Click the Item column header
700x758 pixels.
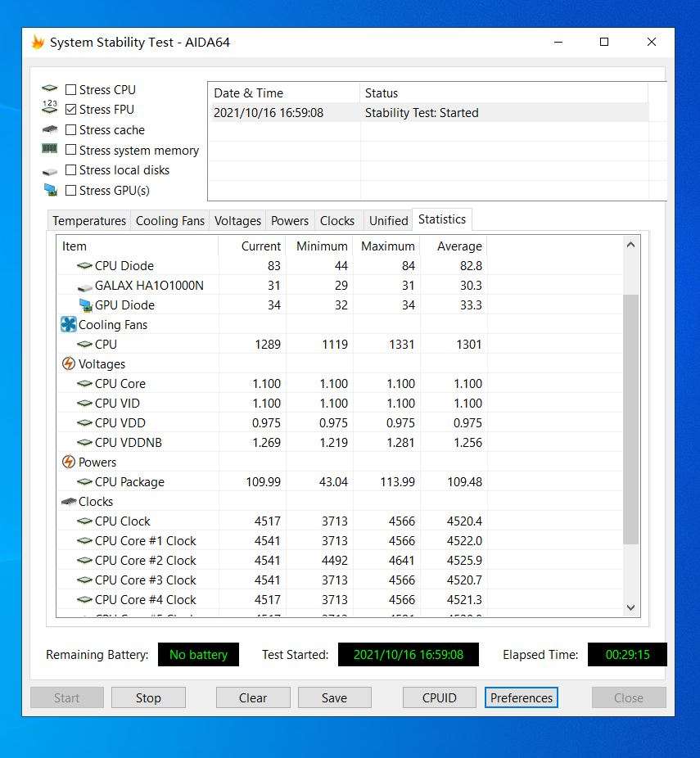pyautogui.click(x=138, y=246)
